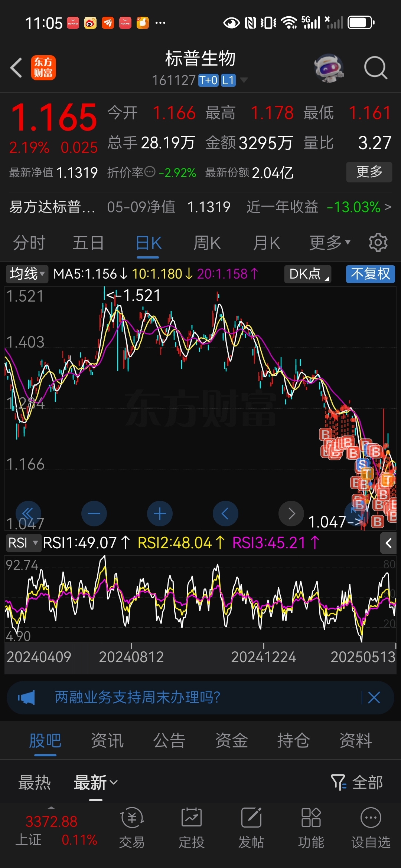Switch to 周K chart tab
This screenshot has height=868, width=401.
tap(207, 243)
